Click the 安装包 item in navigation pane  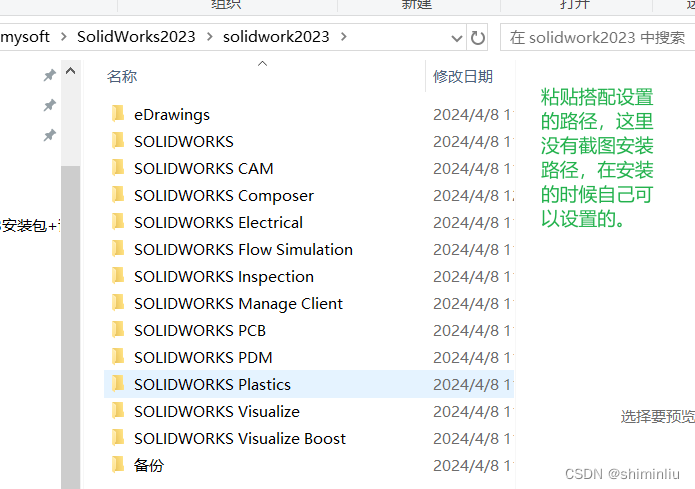(x=29, y=226)
